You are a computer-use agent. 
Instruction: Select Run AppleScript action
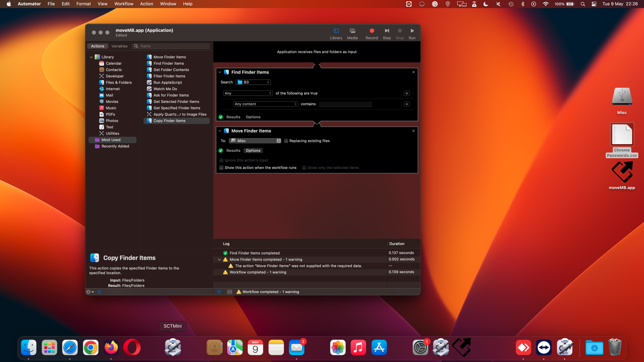[167, 82]
